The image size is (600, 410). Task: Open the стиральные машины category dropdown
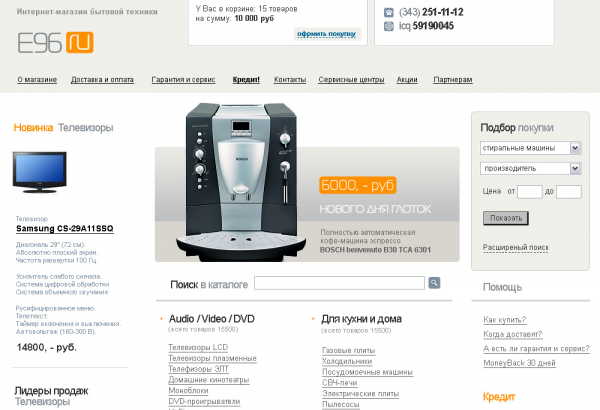click(530, 148)
